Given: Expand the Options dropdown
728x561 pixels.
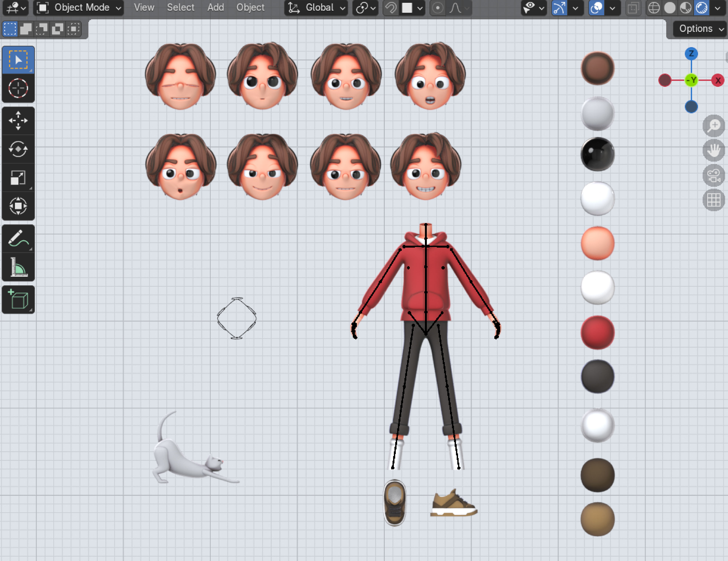Looking at the screenshot, I should point(700,29).
